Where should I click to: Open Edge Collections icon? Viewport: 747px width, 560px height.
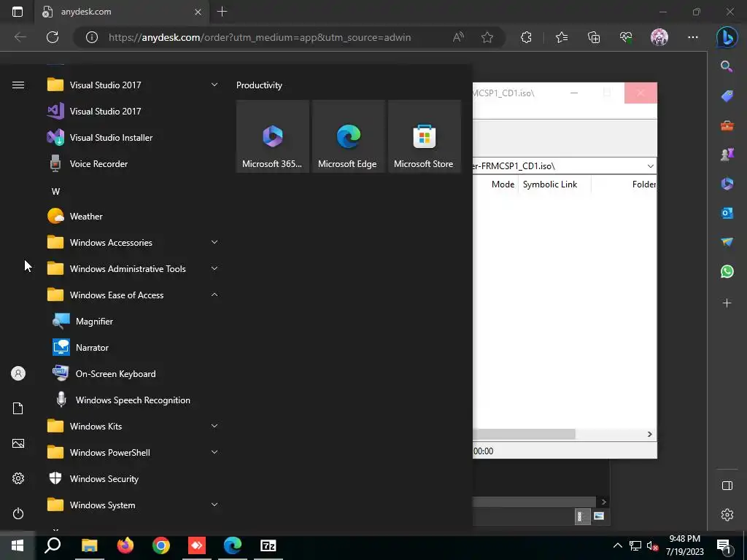tap(594, 37)
